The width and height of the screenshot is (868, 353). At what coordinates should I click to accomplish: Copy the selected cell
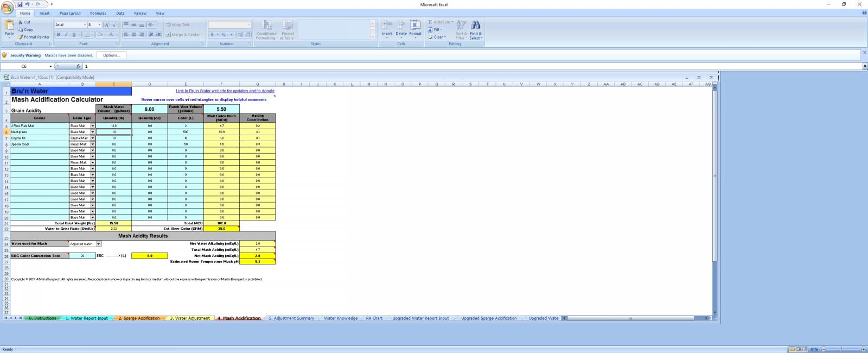25,29
